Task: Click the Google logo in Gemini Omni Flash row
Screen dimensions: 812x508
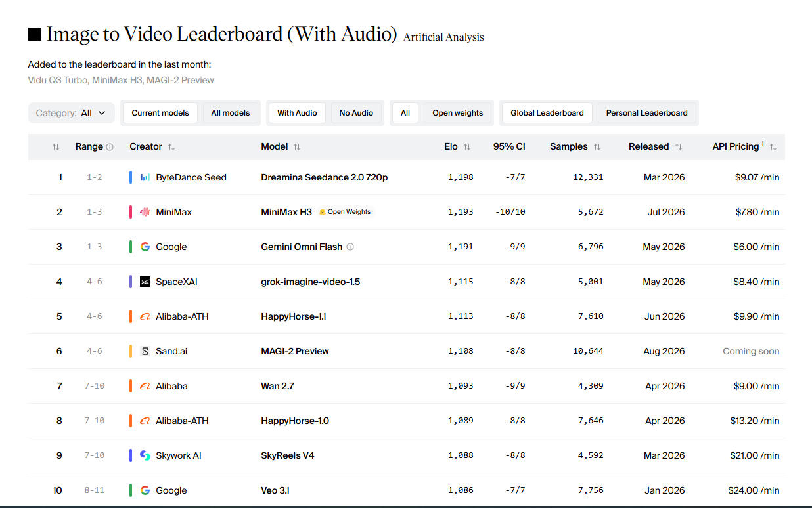Action: tap(145, 247)
